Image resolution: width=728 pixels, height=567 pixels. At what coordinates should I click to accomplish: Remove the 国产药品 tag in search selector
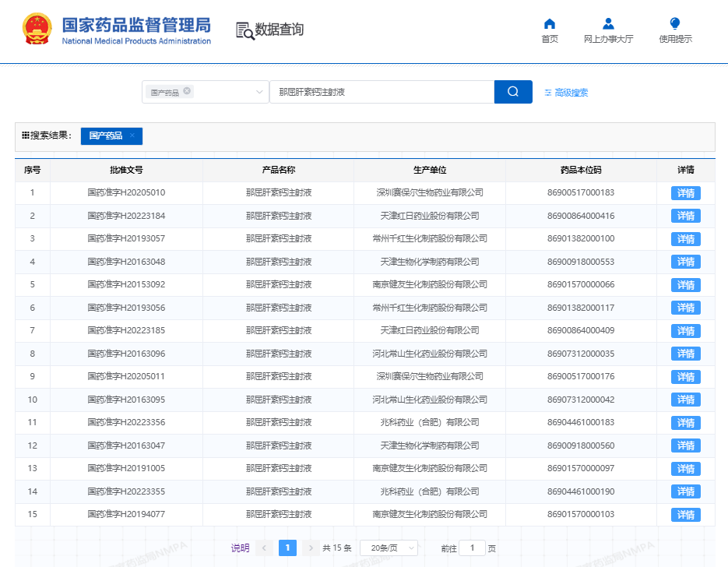[187, 91]
